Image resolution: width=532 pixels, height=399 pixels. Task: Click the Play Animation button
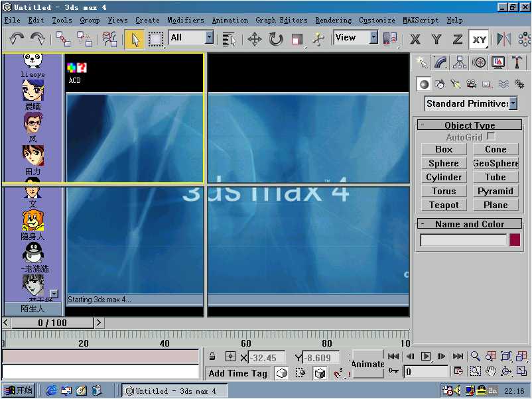[x=425, y=356]
